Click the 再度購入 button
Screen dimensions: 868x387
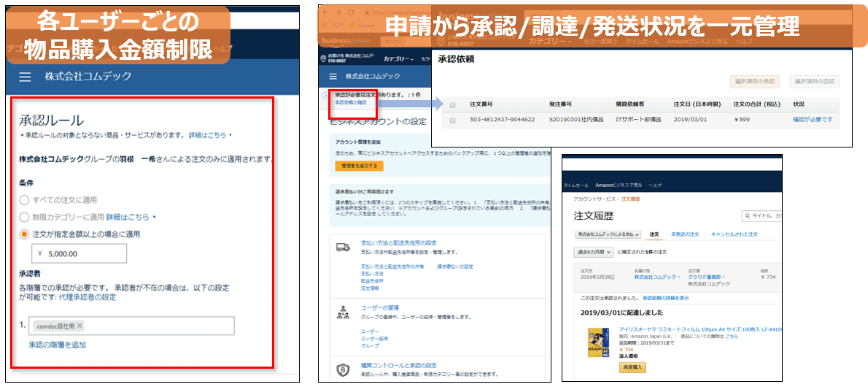(x=632, y=367)
